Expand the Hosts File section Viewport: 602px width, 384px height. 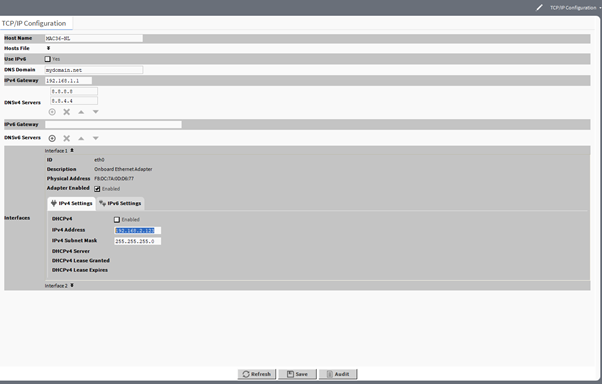click(x=48, y=48)
